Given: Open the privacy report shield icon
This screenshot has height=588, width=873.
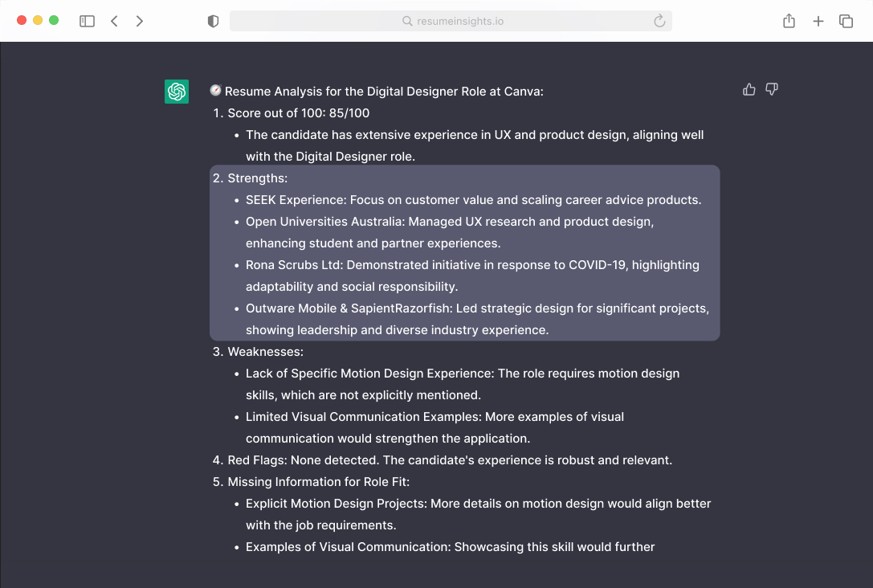Looking at the screenshot, I should 213,22.
